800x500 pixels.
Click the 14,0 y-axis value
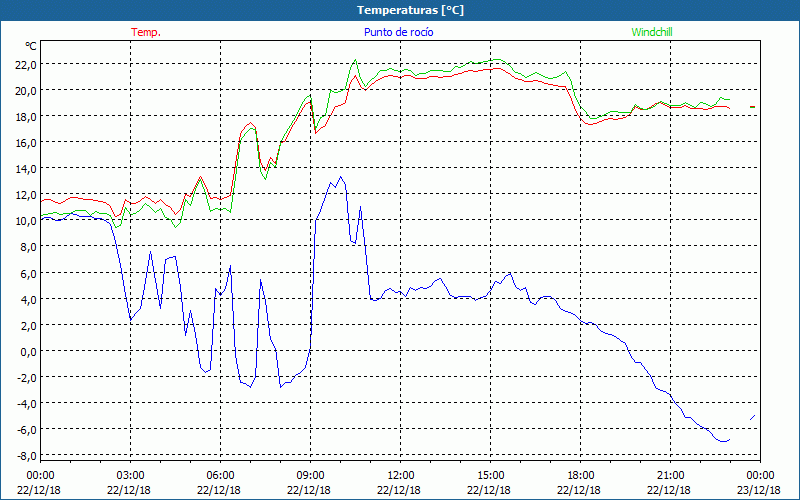[x=26, y=169]
